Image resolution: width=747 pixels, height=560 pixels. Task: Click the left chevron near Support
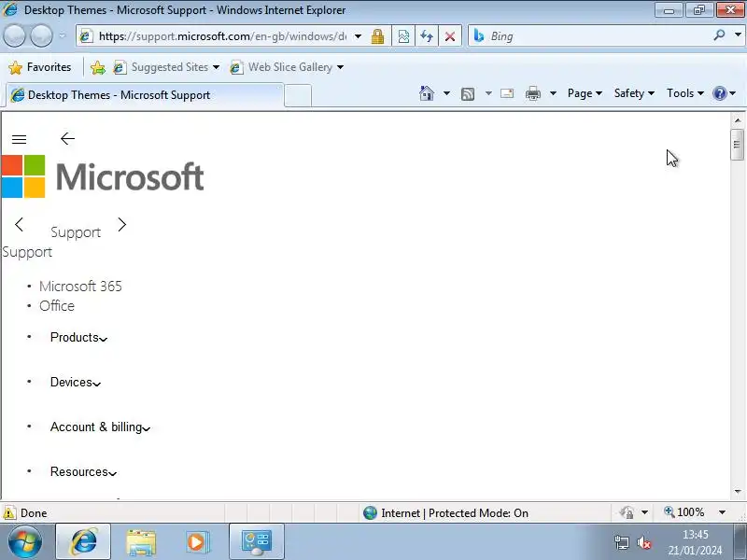coord(19,224)
